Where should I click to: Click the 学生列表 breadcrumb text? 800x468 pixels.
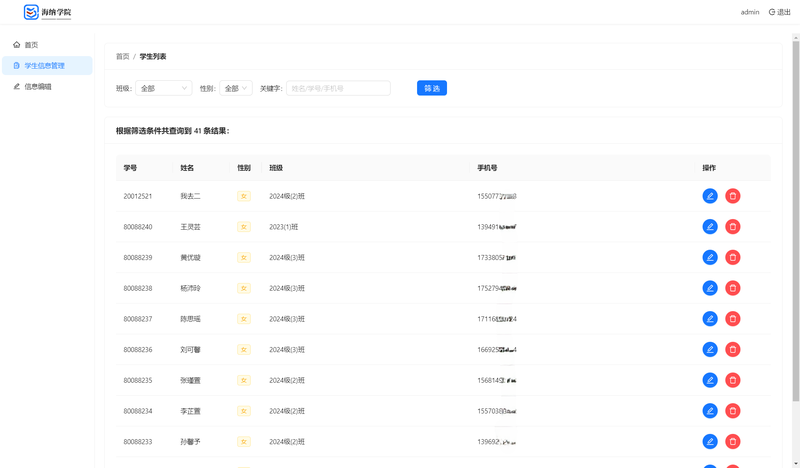(153, 56)
